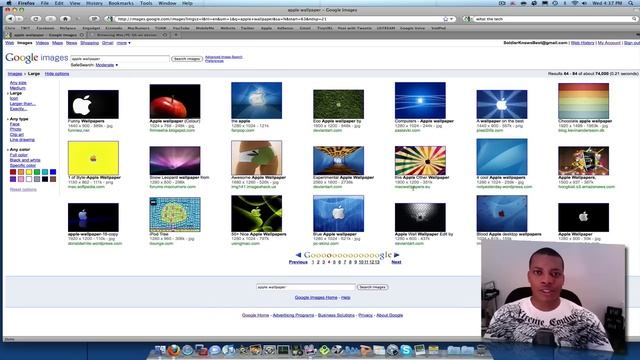Filter by Line drawing type
Viewport: 640px width, 360px height.
click(22, 140)
